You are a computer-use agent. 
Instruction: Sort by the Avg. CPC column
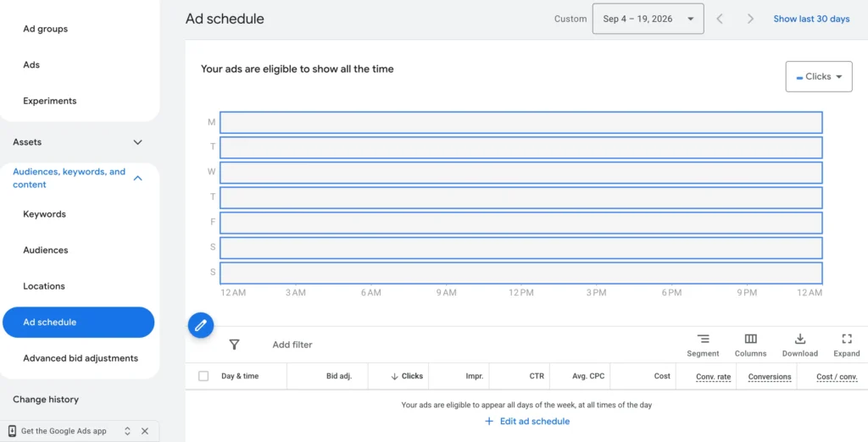click(588, 376)
